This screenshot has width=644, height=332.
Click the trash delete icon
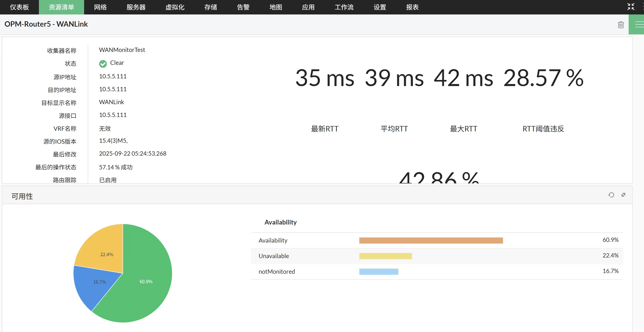pos(620,25)
